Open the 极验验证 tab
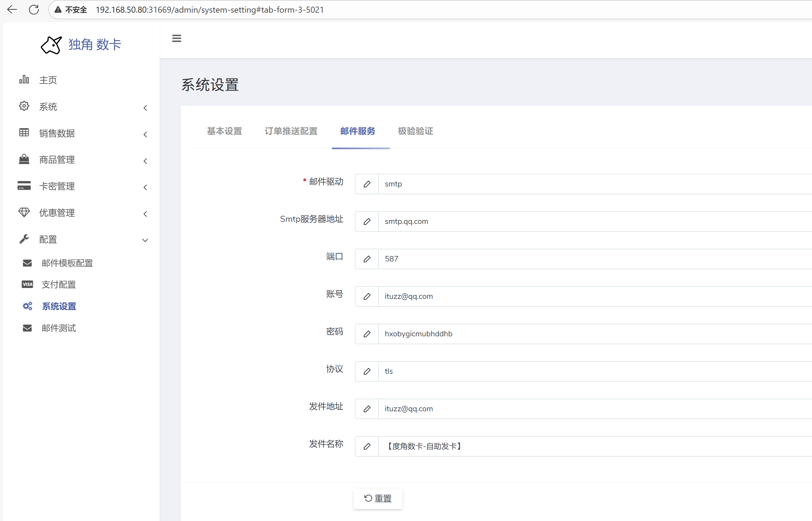This screenshot has width=812, height=521. [415, 131]
